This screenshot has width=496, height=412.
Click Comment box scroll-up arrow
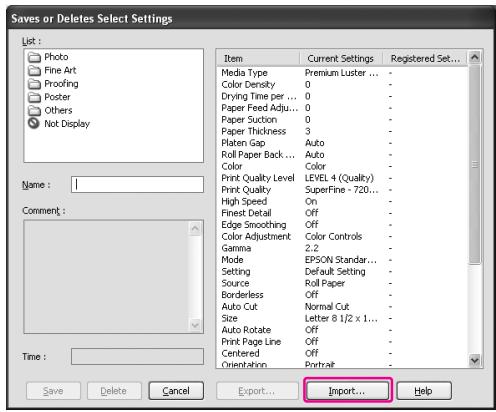click(x=195, y=229)
